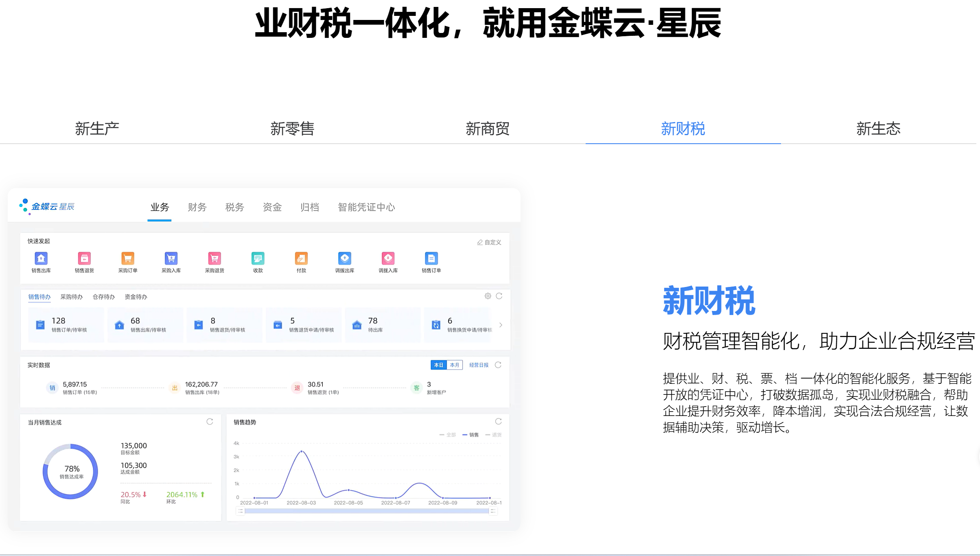Click the 采购退货 icon
Screen dimensions: 980x556
(214, 258)
